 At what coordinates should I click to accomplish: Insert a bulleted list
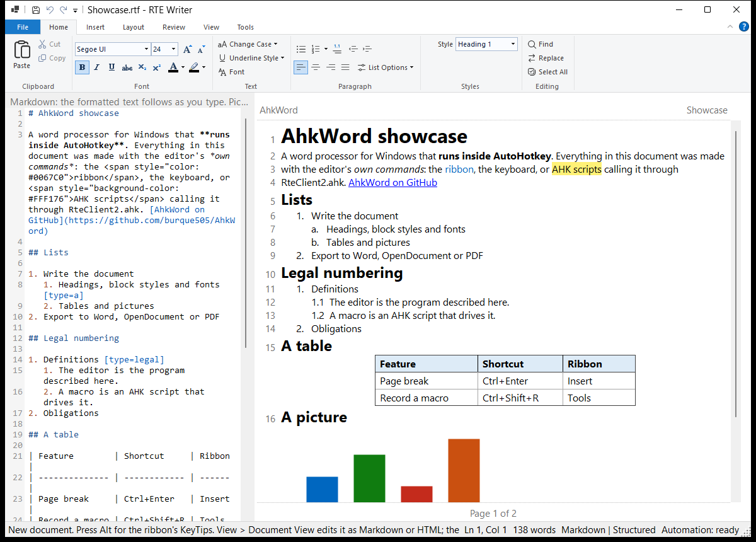pyautogui.click(x=301, y=49)
